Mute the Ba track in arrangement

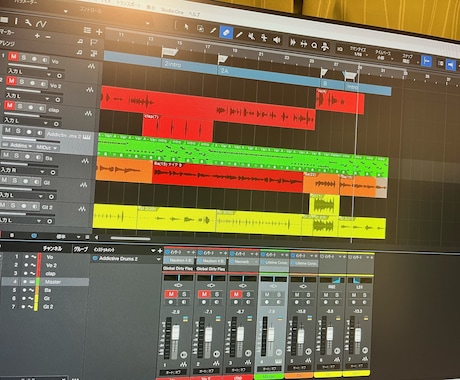pyautogui.click(x=6, y=155)
